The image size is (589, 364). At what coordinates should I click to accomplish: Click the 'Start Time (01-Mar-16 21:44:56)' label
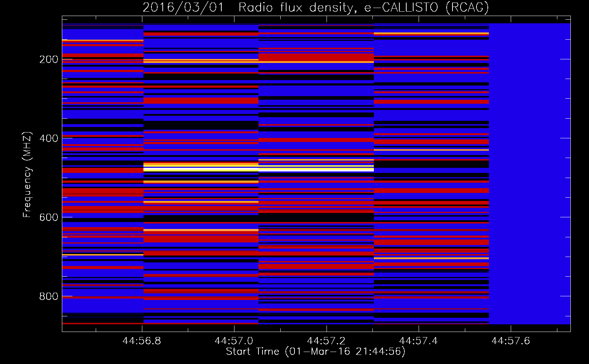(x=316, y=352)
